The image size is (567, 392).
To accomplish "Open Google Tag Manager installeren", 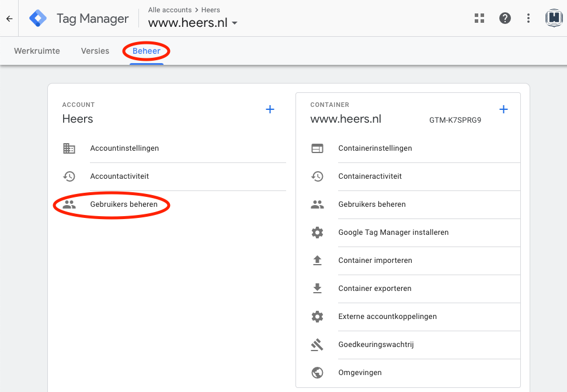I will pyautogui.click(x=394, y=233).
